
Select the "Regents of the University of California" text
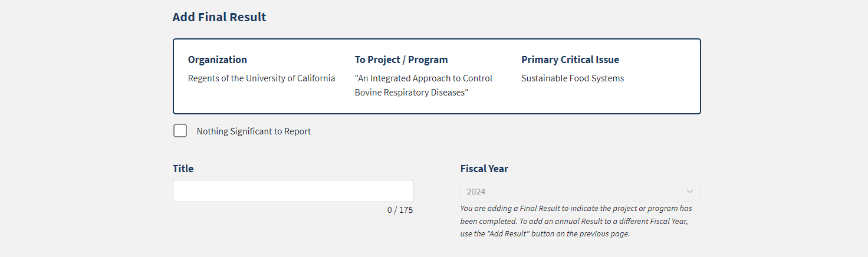[261, 78]
